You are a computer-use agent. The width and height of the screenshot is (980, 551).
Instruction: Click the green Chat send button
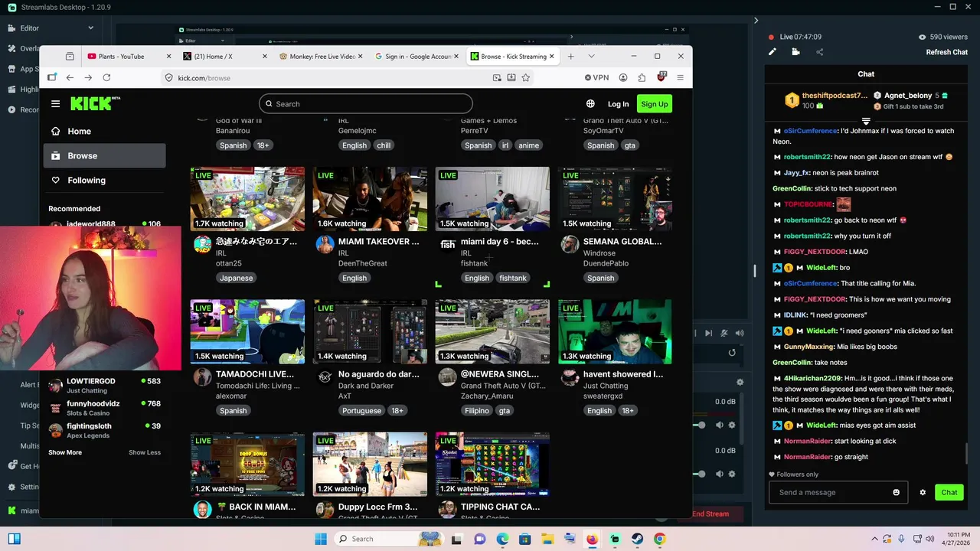pyautogui.click(x=949, y=492)
